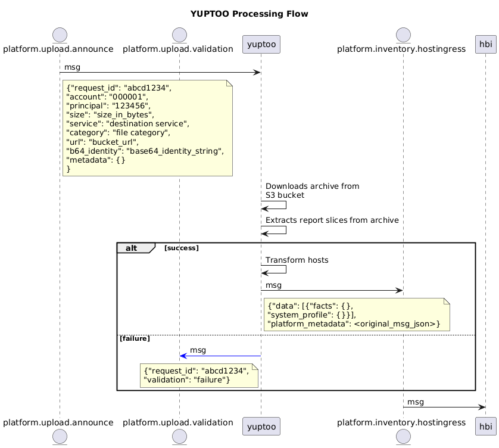Click the "url": "bucket_url" line
The height and width of the screenshot is (448, 499).
tap(102, 142)
